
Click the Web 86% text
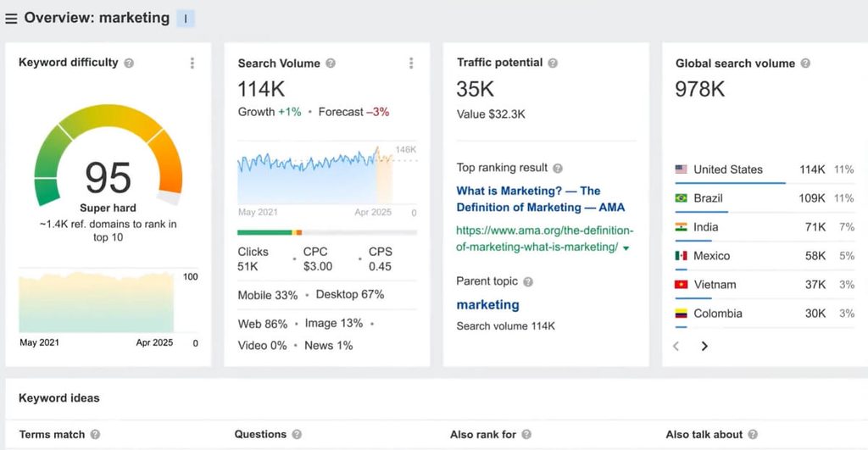(x=263, y=324)
